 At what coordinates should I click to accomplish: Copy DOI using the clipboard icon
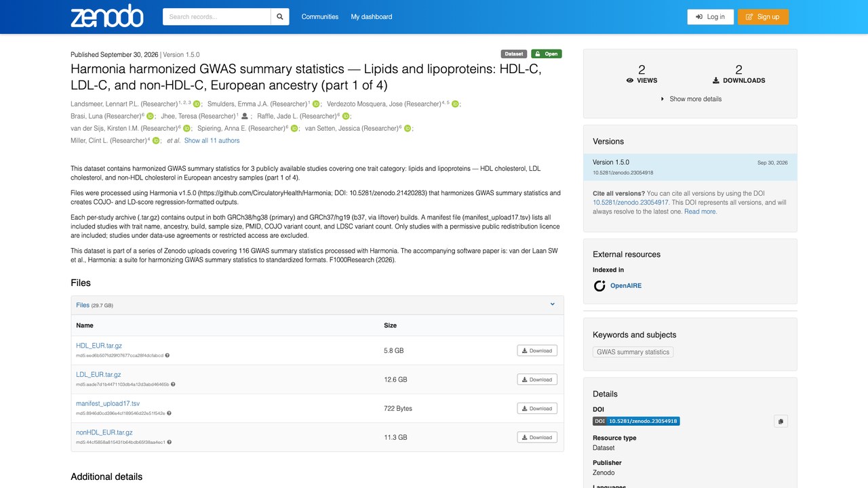click(x=781, y=422)
